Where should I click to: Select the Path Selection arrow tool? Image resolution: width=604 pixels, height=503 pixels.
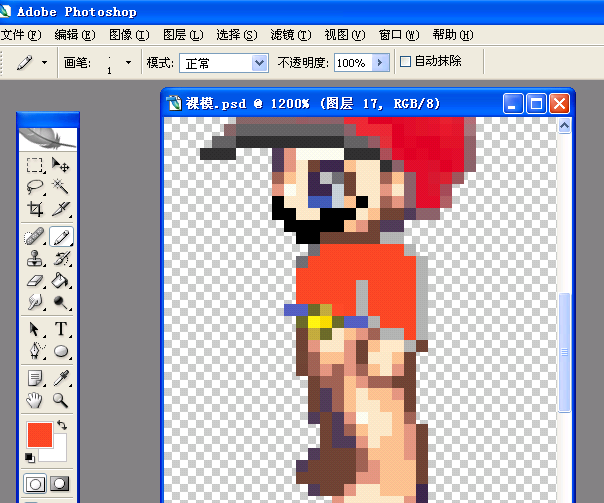click(x=35, y=329)
